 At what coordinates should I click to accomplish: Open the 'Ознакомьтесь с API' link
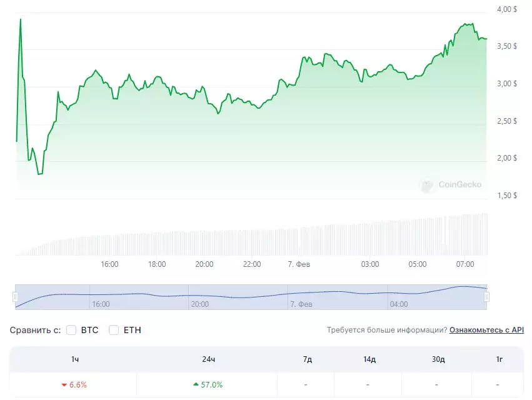coord(486,330)
